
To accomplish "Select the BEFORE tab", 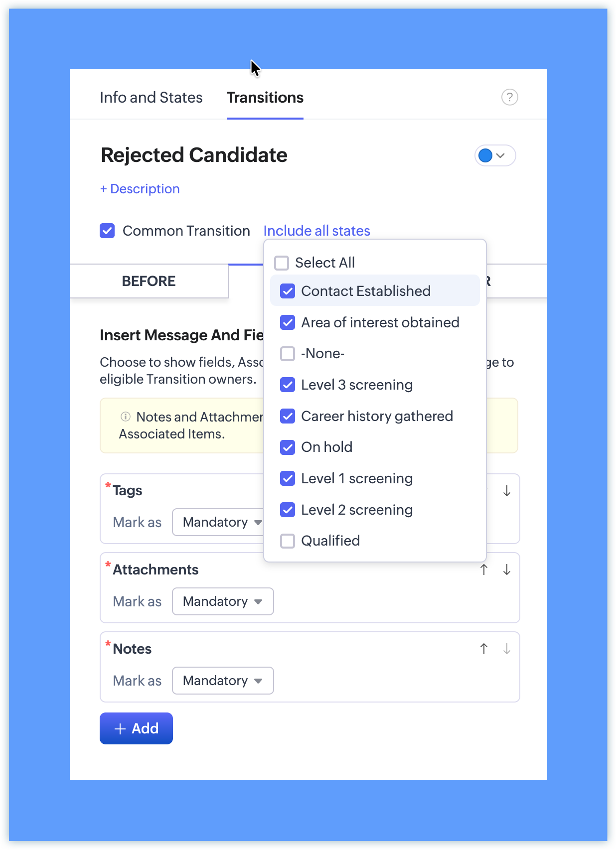I will pos(149,281).
